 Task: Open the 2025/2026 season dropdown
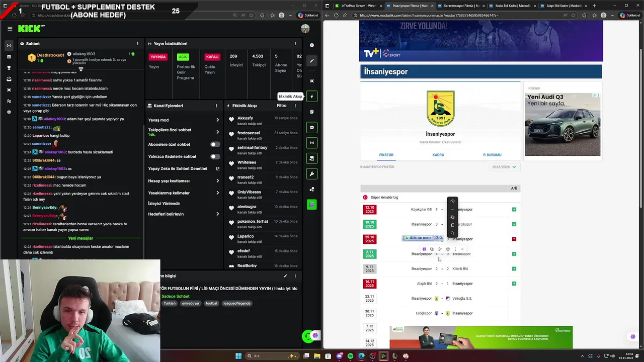(x=504, y=167)
